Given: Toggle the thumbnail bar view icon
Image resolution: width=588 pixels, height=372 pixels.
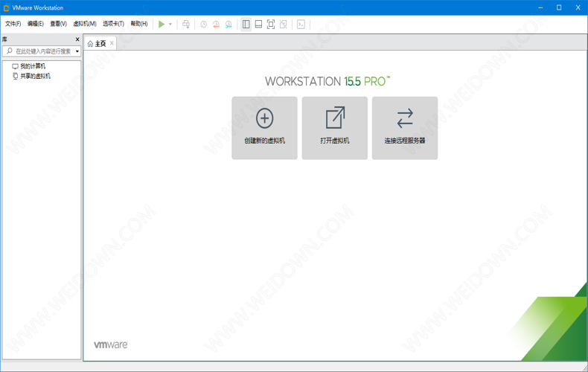Looking at the screenshot, I should 258,24.
